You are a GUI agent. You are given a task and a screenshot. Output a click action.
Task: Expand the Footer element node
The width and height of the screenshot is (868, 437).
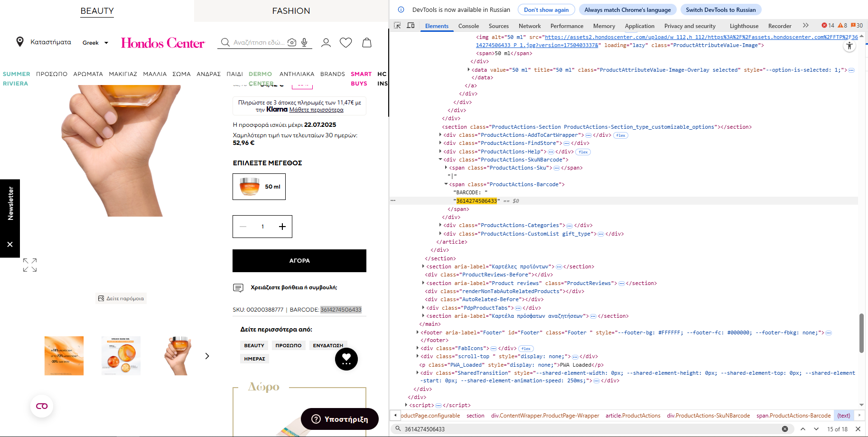tap(418, 332)
